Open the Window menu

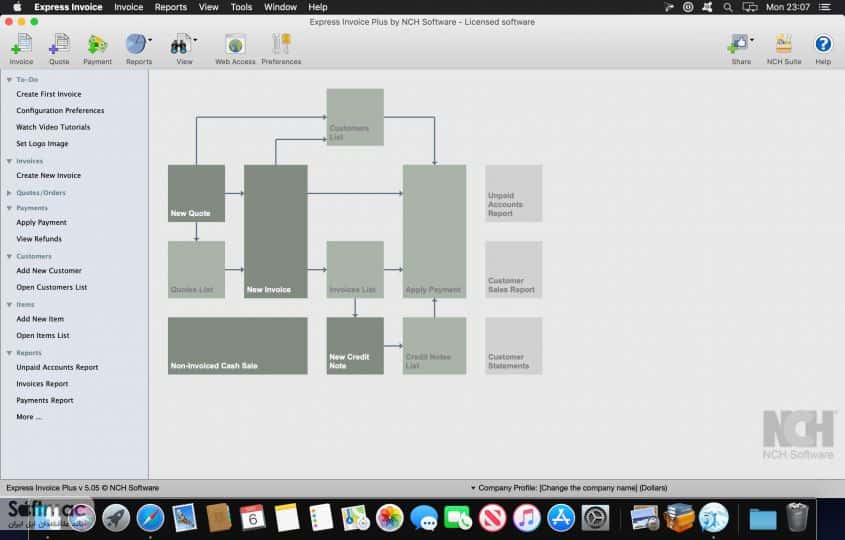[x=280, y=7]
